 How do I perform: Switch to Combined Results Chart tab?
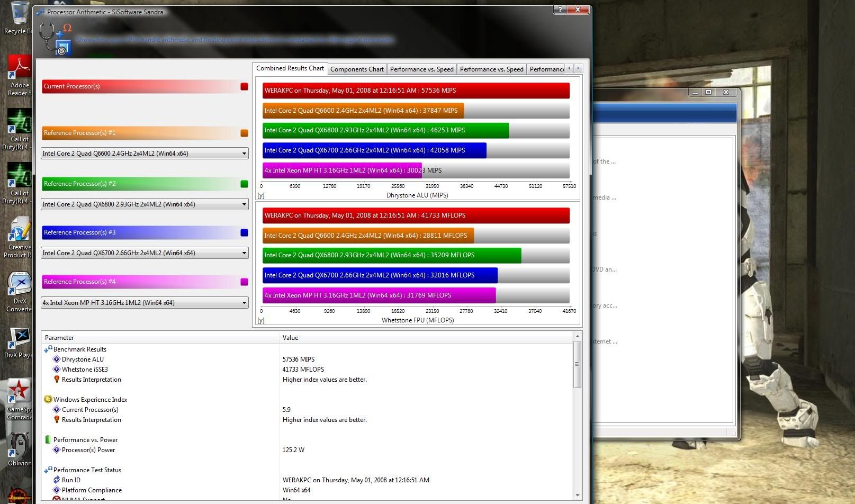pyautogui.click(x=290, y=68)
